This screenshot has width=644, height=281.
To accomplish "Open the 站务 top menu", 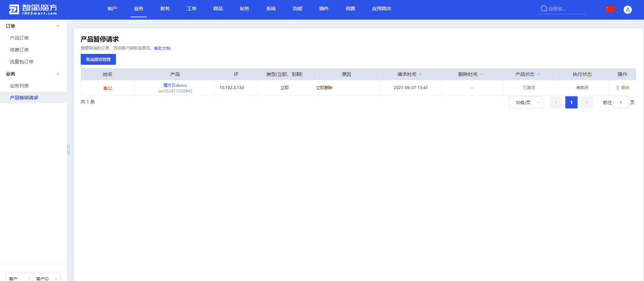I will pos(245,9).
